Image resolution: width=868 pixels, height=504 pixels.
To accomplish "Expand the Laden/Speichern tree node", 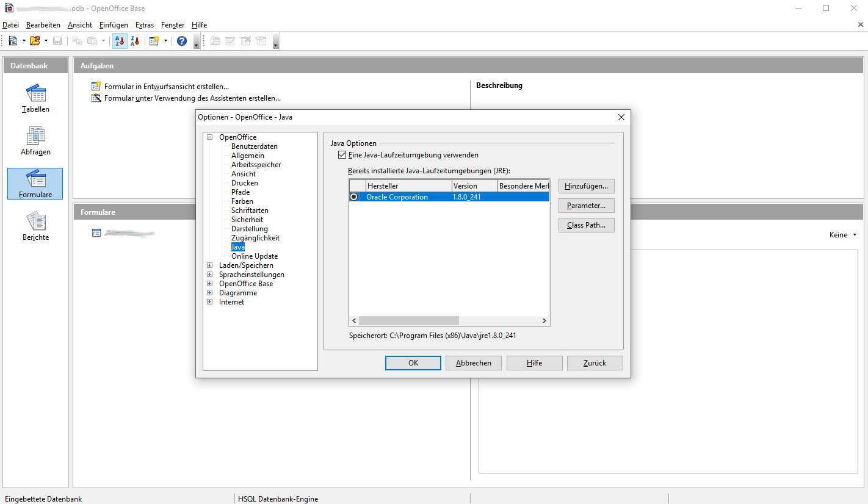I will [210, 265].
